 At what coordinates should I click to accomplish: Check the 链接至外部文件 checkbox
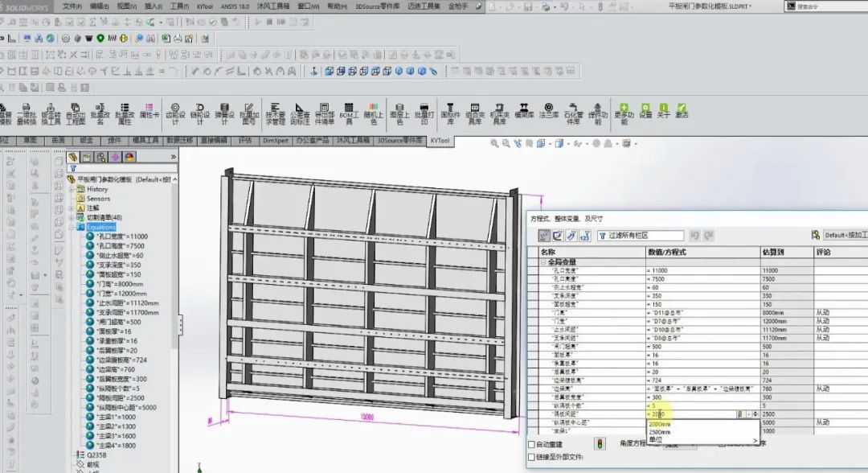pyautogui.click(x=531, y=457)
